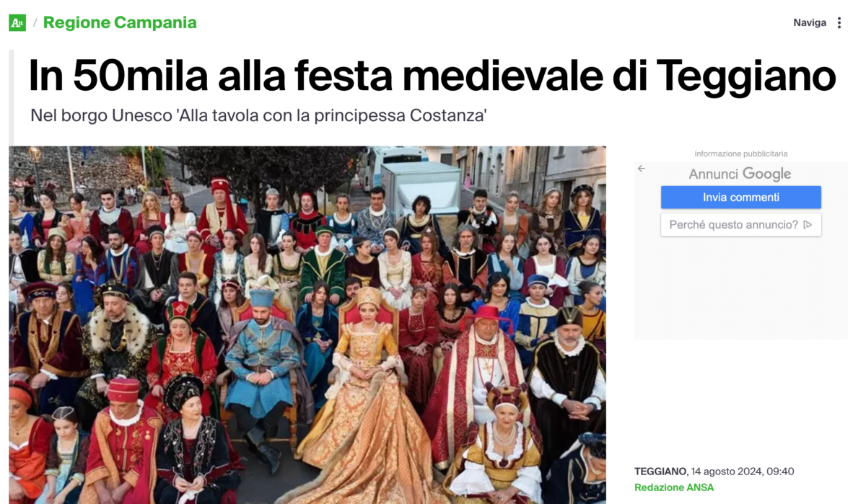Click the green ANSA logo icon

click(17, 23)
